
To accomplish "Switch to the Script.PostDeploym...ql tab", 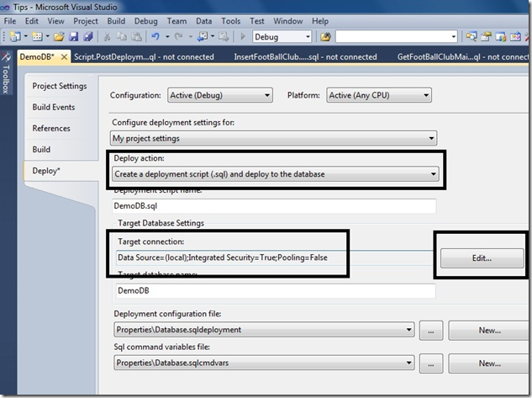I will point(144,57).
